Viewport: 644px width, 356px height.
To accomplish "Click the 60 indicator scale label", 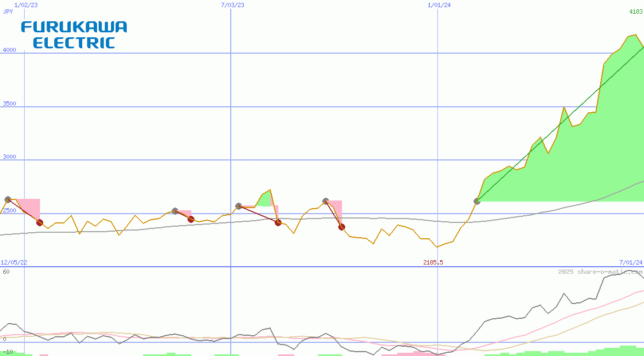I will click(6, 272).
